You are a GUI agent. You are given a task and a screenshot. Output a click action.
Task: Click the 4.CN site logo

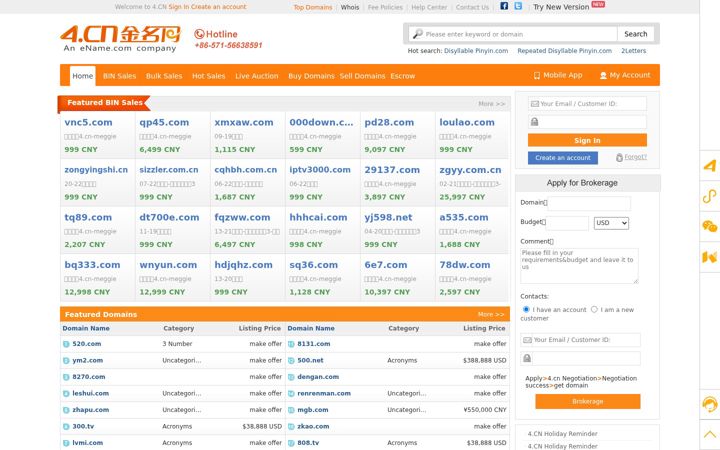121,39
